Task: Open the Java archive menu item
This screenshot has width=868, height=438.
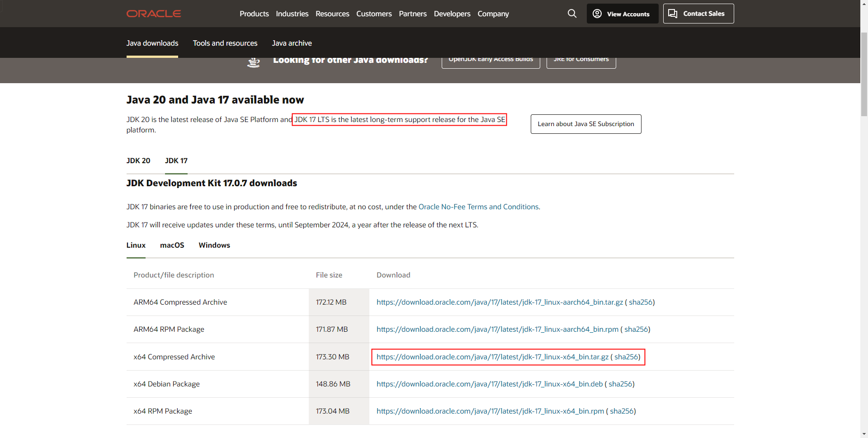Action: pyautogui.click(x=292, y=43)
